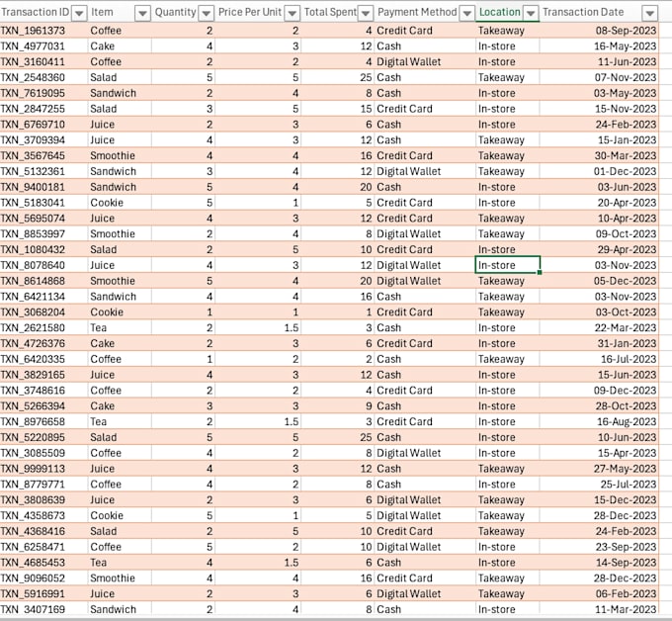Select the date cell 05-Dec-2023
Screen dimensions: 672x621
click(x=599, y=281)
